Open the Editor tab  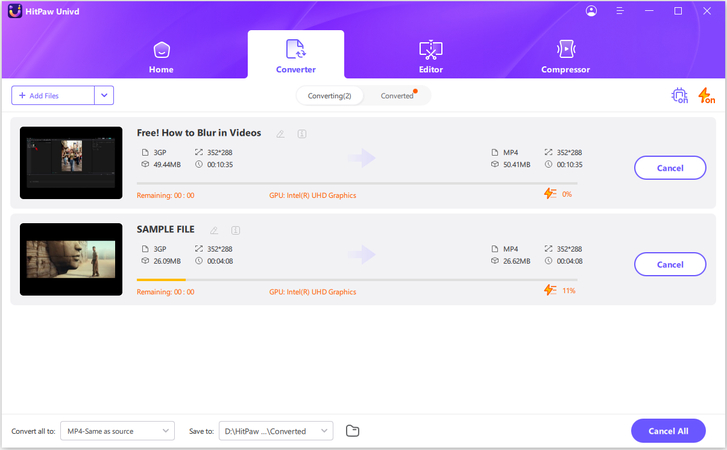coord(431,57)
